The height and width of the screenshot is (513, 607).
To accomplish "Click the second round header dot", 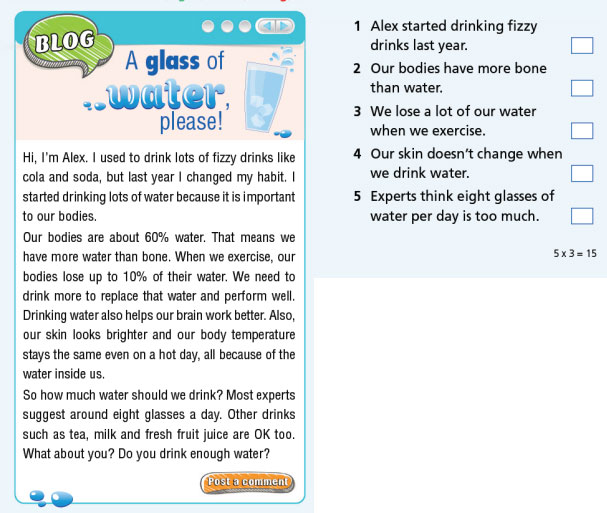I will (227, 26).
